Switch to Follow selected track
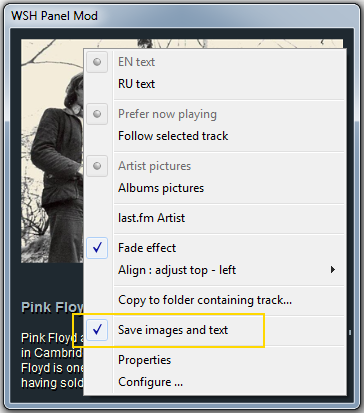Viewport: 364px width, 413px height. (215, 136)
